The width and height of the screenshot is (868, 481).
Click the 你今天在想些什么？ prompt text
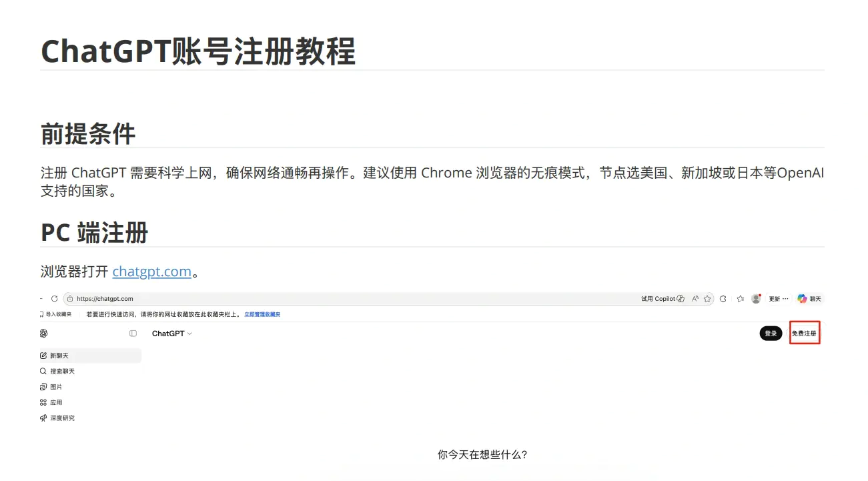pyautogui.click(x=482, y=455)
